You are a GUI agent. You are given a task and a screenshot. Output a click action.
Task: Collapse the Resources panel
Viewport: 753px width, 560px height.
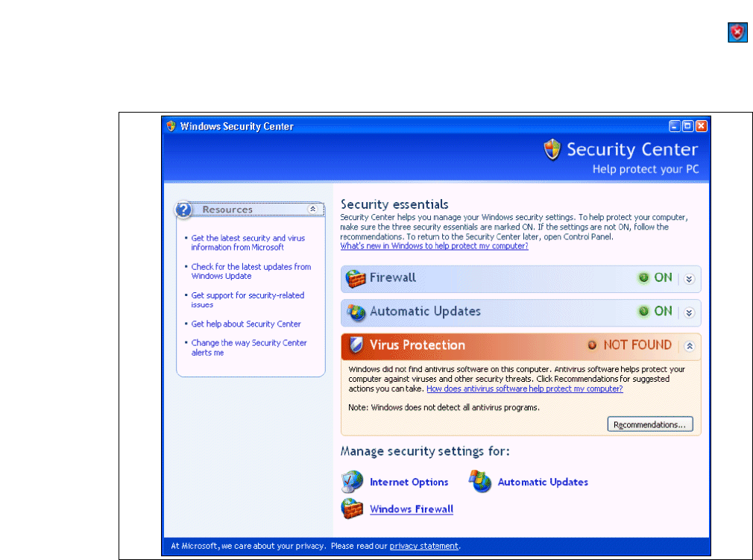tap(312, 209)
